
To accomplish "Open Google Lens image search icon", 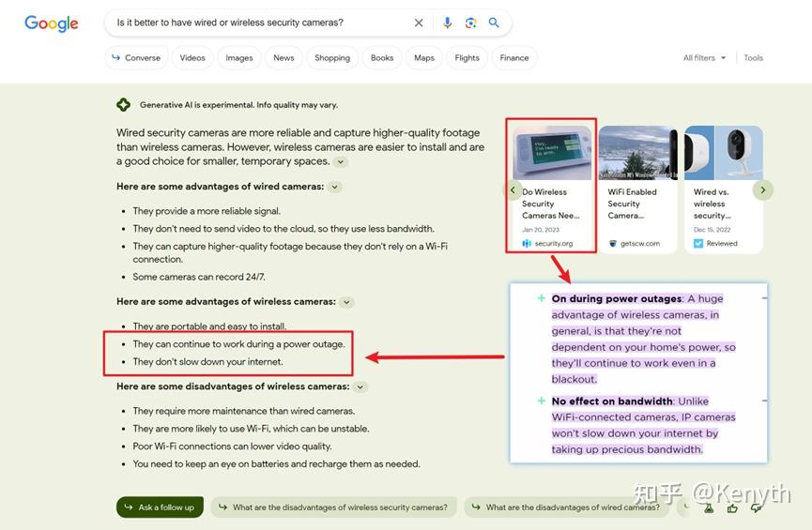I will tap(470, 23).
